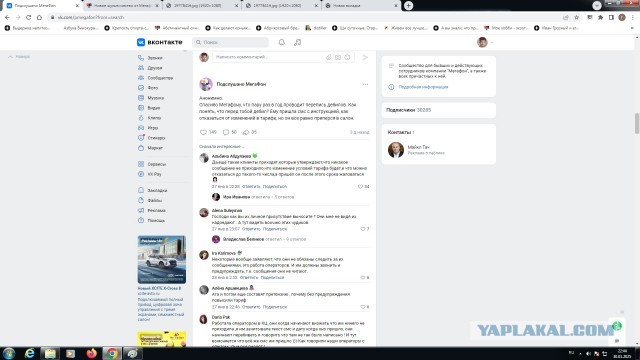Add a photo with camera icon in comment box
This screenshot has width=640, height=360.
point(338,57)
